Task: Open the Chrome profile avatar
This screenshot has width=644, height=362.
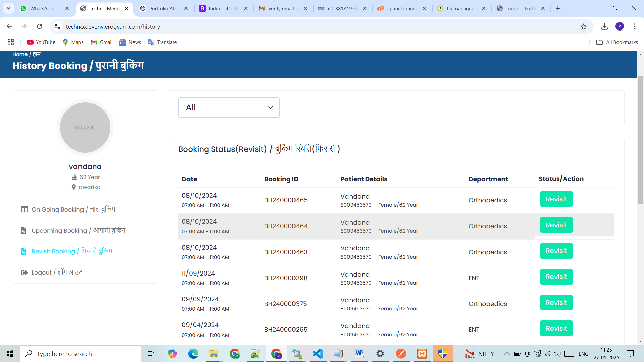Action: click(x=620, y=26)
